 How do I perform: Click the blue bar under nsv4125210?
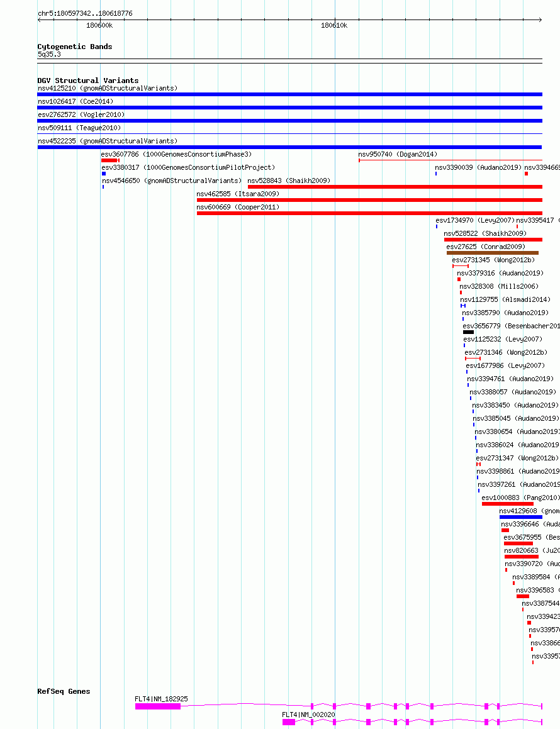290,94
